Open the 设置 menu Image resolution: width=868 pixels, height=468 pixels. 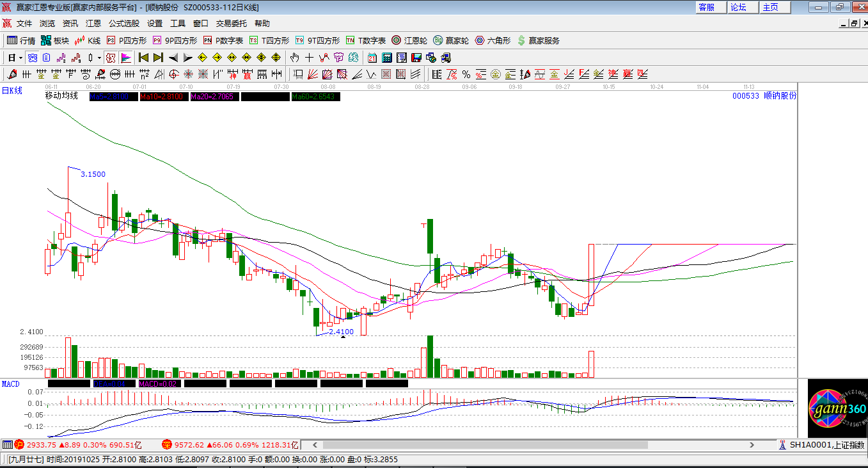tap(155, 24)
